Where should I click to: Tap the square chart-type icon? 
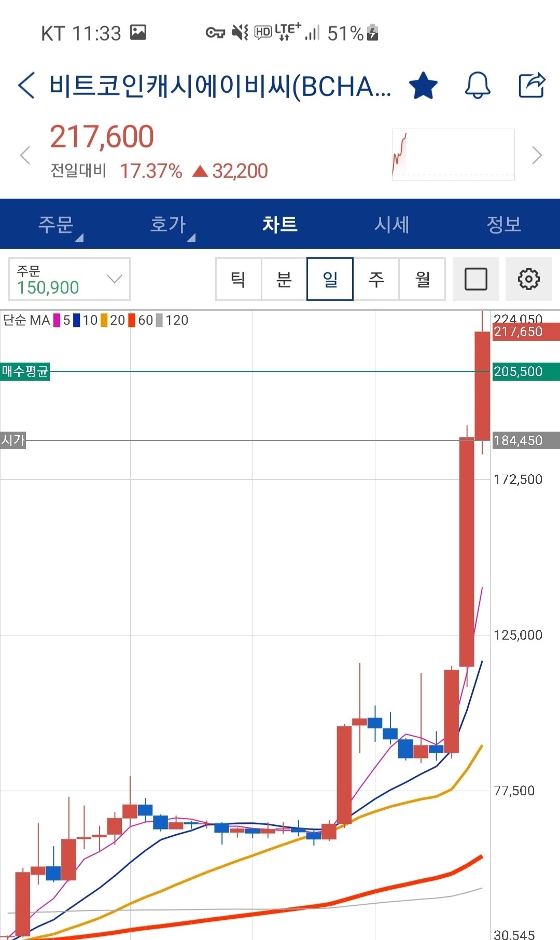475,279
